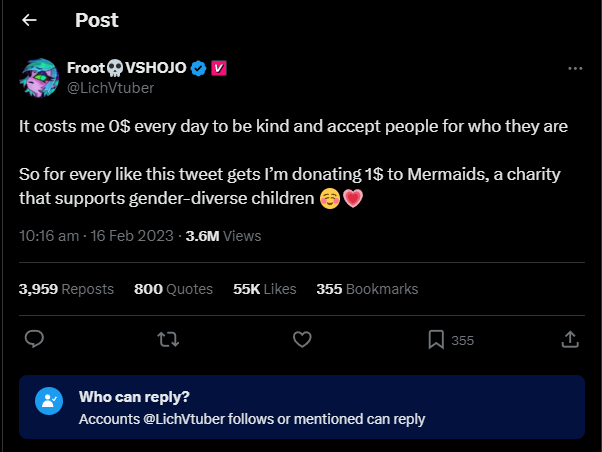Click the repost arrows icon
Image resolution: width=602 pixels, height=452 pixels.
169,340
